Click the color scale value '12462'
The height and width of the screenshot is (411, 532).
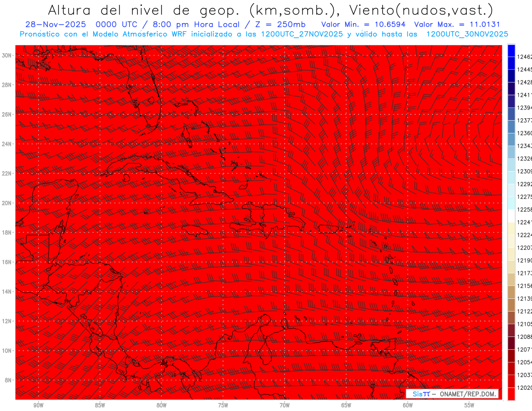tap(524, 57)
